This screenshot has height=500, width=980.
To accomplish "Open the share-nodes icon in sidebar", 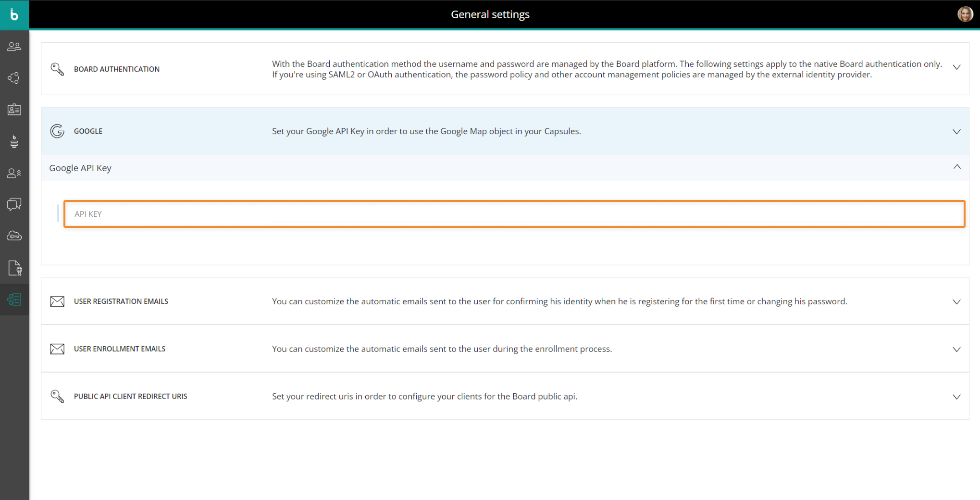I will [x=14, y=78].
